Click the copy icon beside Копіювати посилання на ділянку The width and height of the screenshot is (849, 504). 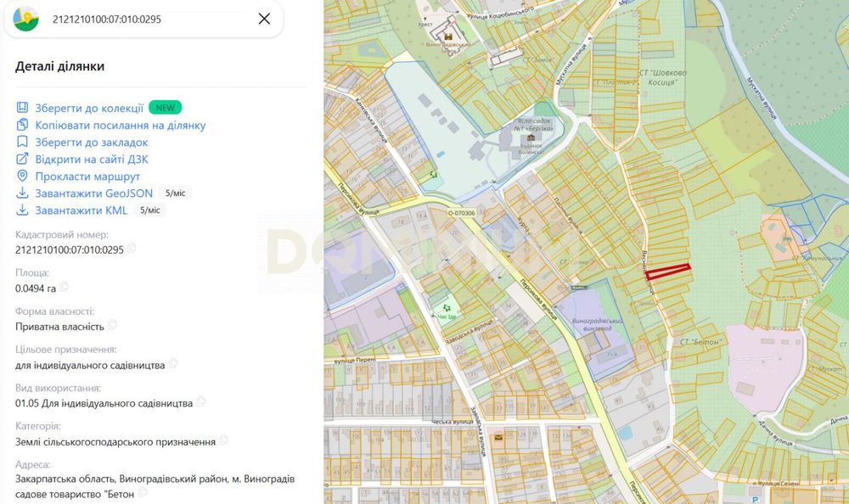pyautogui.click(x=22, y=125)
